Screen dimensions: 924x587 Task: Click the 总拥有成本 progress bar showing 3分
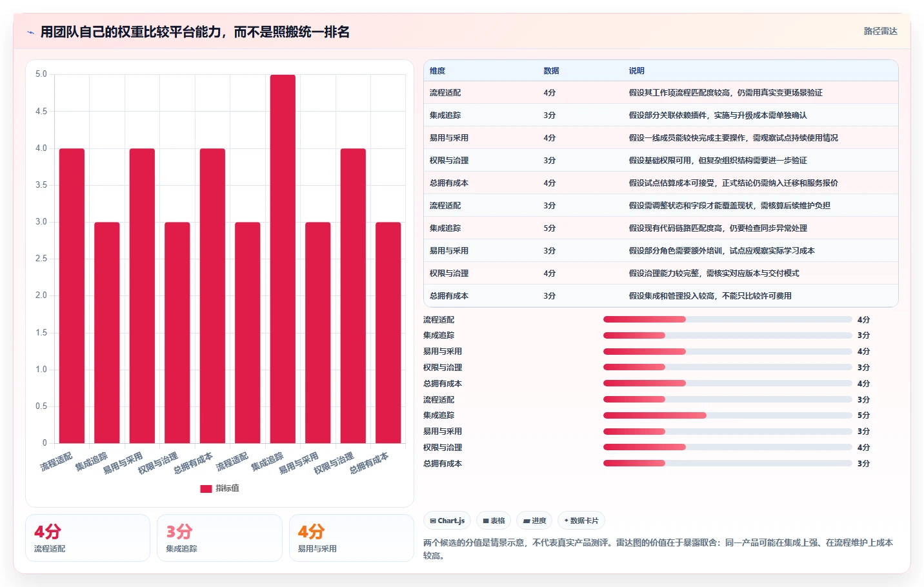pyautogui.click(x=728, y=463)
